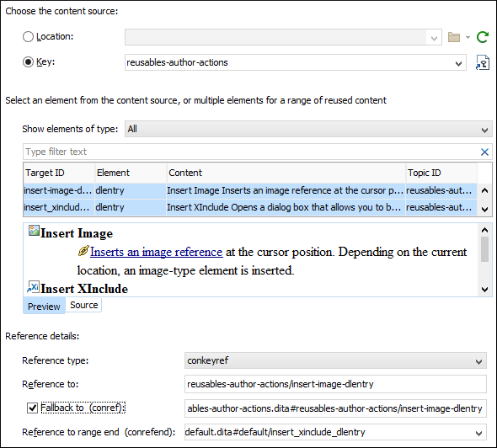Open the folder browse icon next to Location
The image size is (497, 448).
pos(454,37)
